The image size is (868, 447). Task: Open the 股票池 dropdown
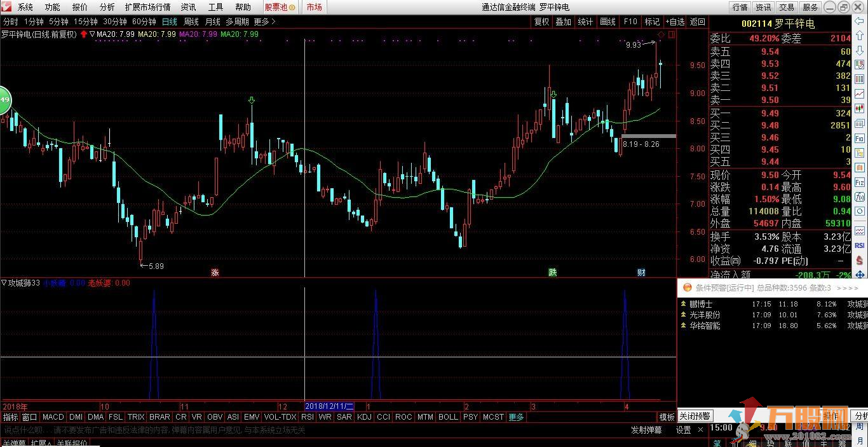280,7
